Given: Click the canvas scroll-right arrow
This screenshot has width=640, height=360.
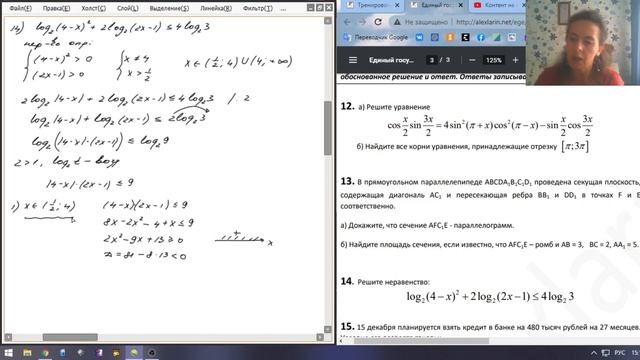Looking at the screenshot, I should coord(320,337).
